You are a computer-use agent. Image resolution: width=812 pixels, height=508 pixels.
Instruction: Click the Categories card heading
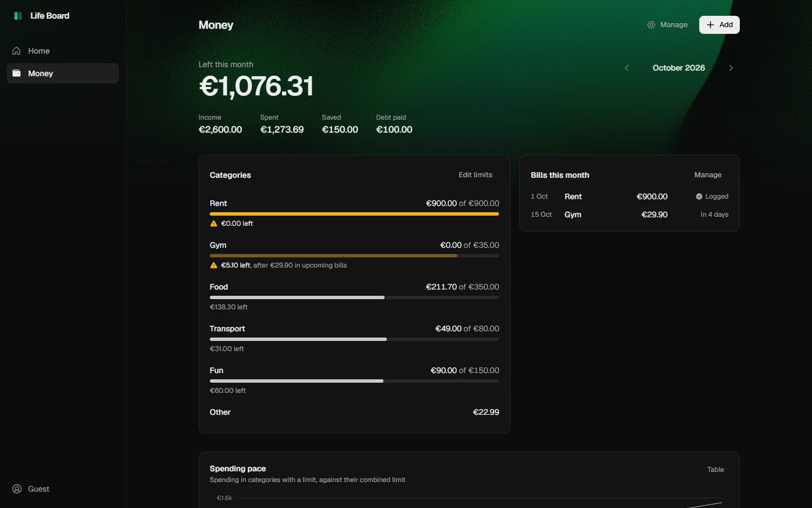point(230,175)
